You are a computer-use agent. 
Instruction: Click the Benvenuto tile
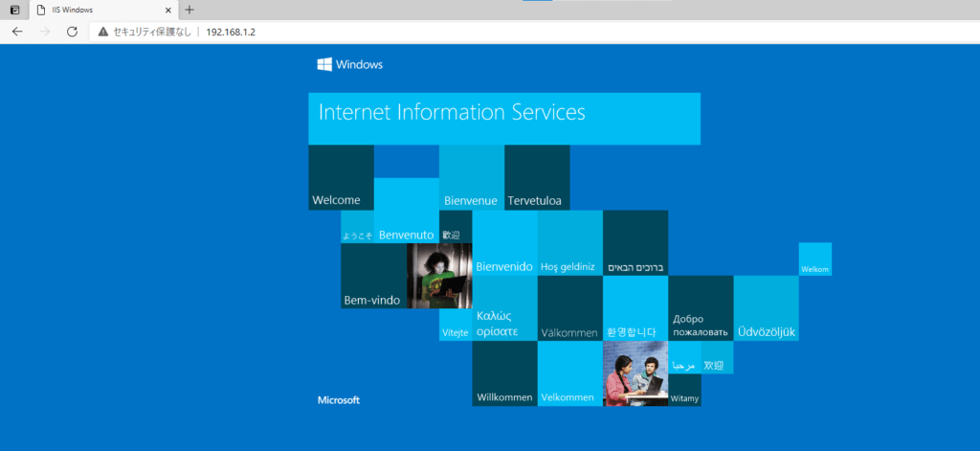[x=406, y=210]
